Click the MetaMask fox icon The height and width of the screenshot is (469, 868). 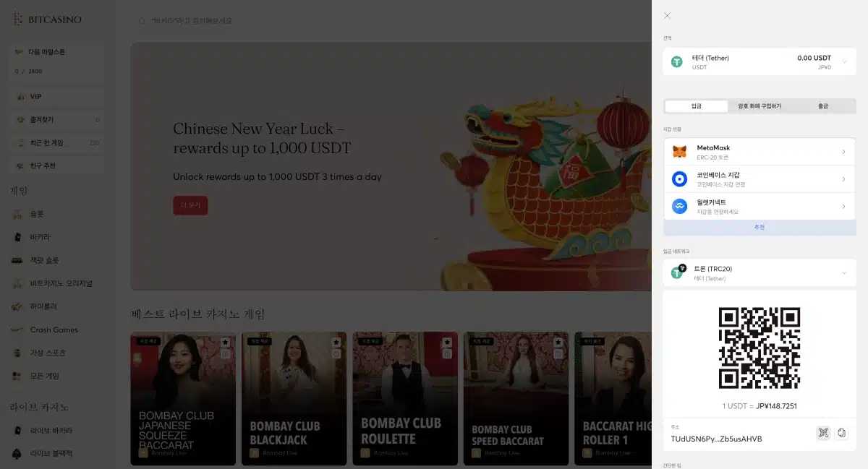679,152
